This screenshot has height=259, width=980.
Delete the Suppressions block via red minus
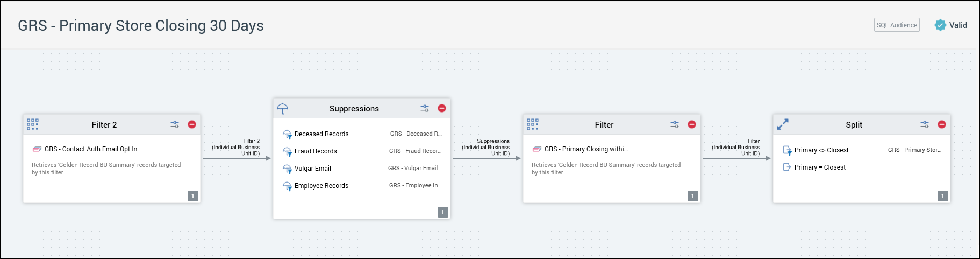(x=442, y=108)
